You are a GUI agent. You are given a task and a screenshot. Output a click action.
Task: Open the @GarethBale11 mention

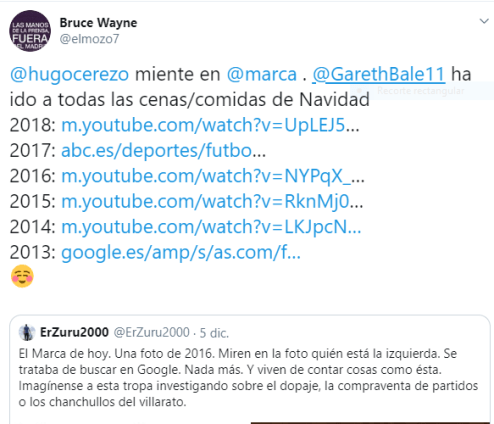[x=379, y=74]
